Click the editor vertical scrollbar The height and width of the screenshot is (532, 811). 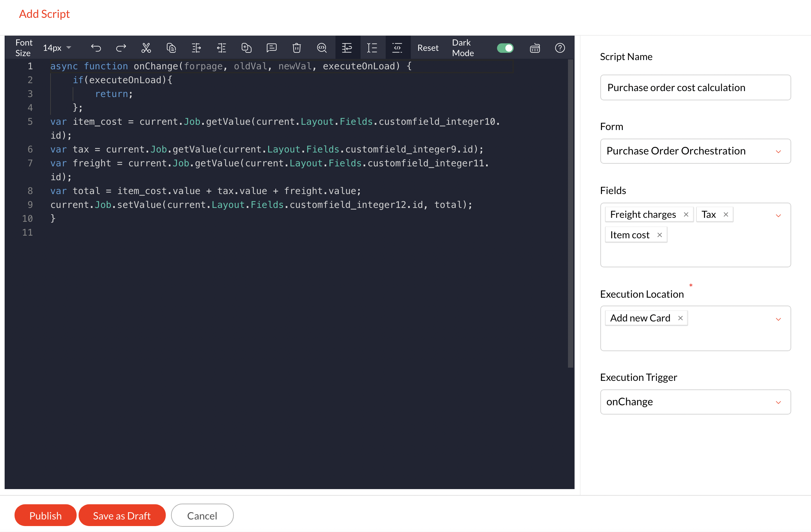pos(570,214)
